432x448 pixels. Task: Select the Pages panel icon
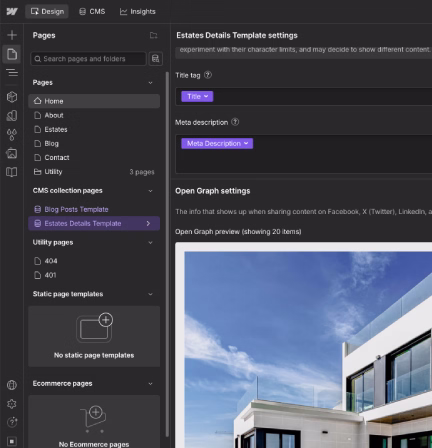(12, 54)
